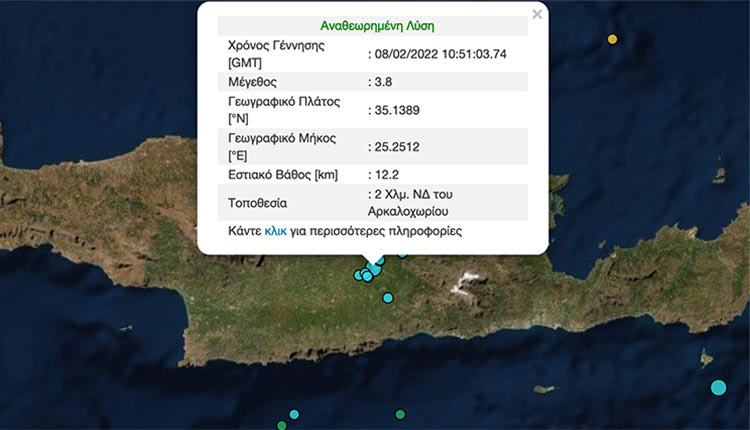
Task: Close the earthquake info popup
Action: point(537,14)
